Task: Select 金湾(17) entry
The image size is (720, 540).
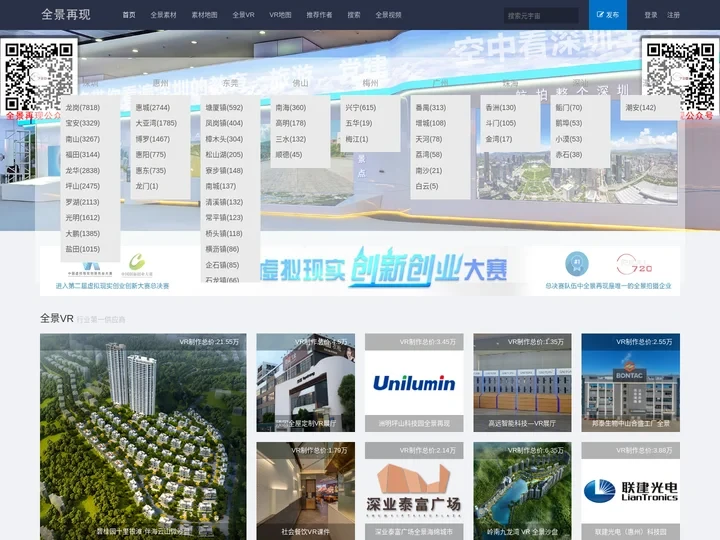Action: (499, 139)
